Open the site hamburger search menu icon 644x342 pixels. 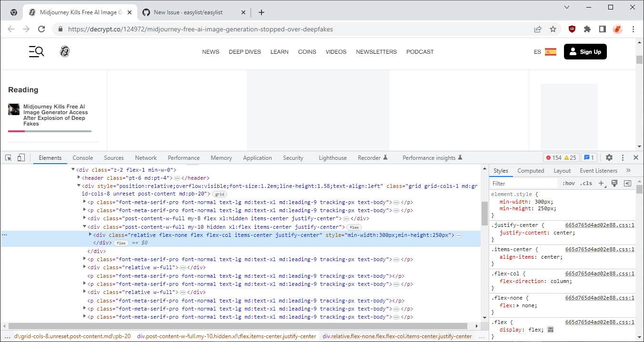[x=37, y=51]
